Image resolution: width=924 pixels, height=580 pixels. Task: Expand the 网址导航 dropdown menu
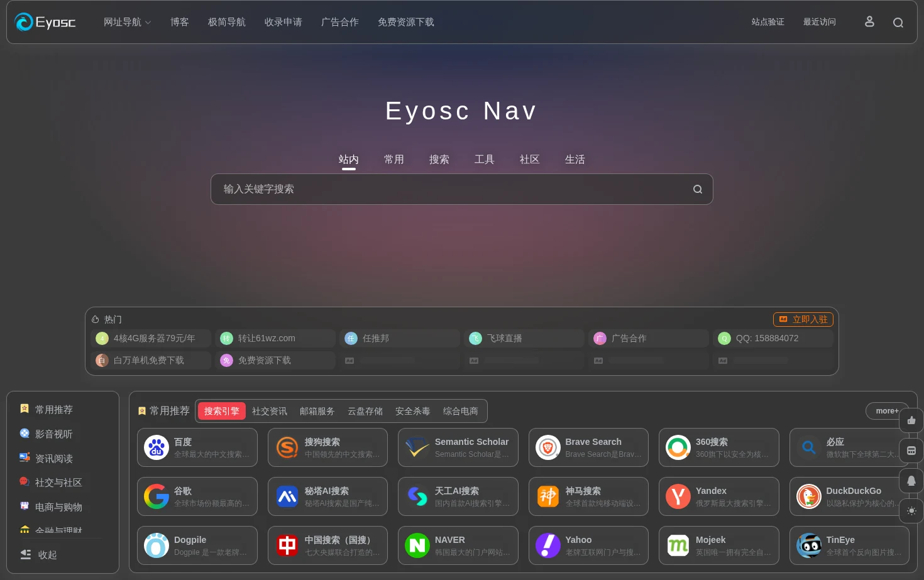point(127,22)
